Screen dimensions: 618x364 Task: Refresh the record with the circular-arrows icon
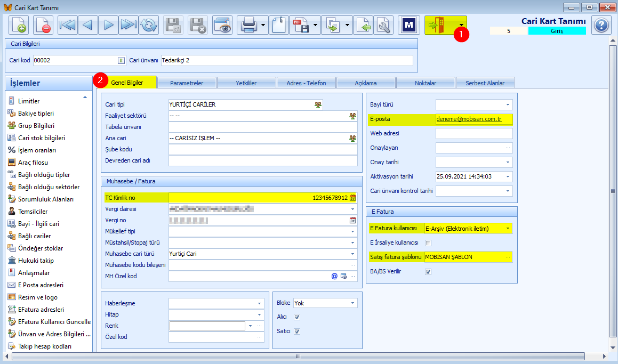pos(149,25)
